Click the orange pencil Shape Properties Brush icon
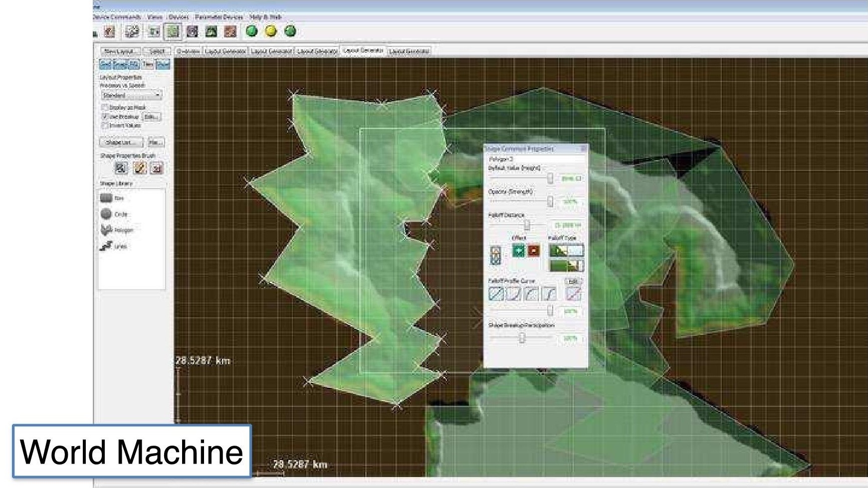This screenshot has height=488, width=868. point(139,168)
